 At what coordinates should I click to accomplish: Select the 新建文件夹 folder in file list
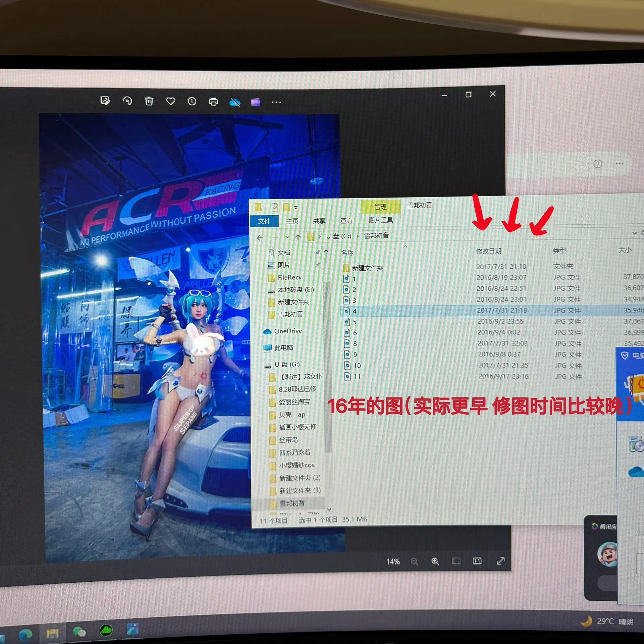367,268
